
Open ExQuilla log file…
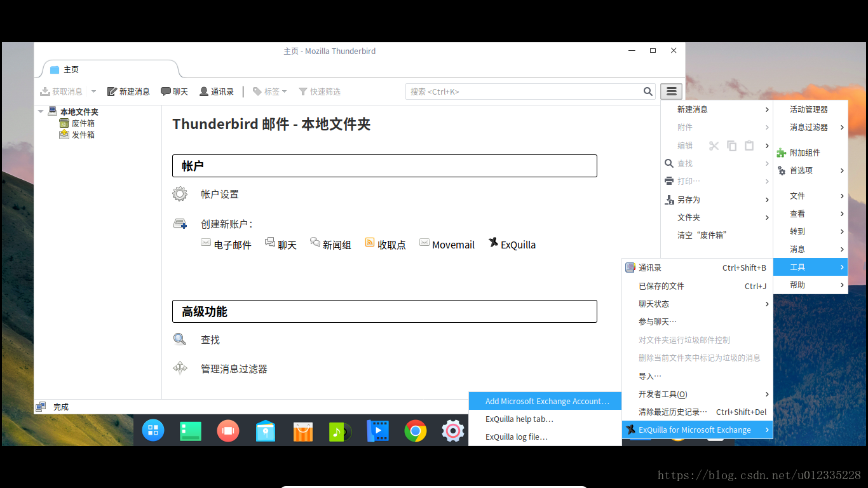545,437
